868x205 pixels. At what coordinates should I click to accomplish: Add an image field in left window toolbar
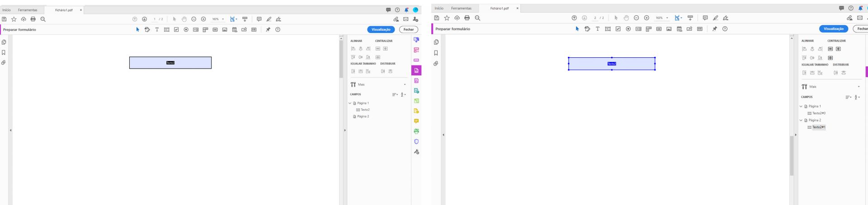tap(225, 29)
